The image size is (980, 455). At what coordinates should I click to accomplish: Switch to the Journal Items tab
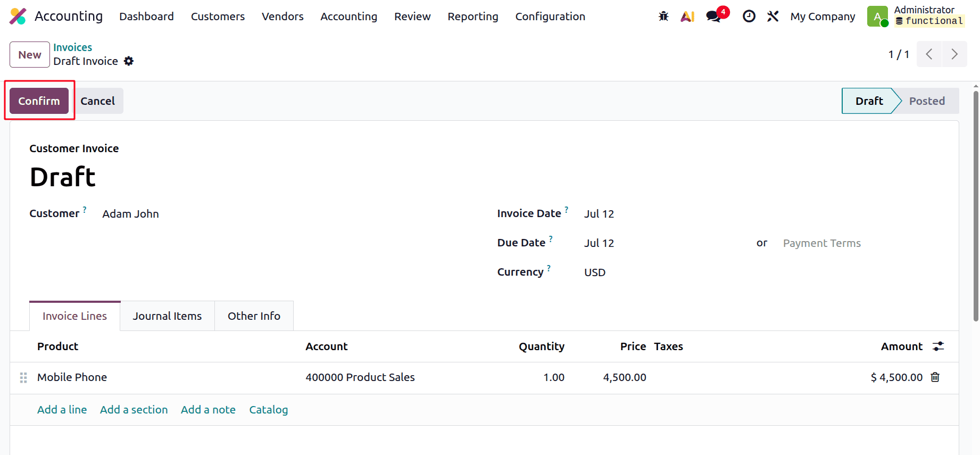click(x=167, y=316)
